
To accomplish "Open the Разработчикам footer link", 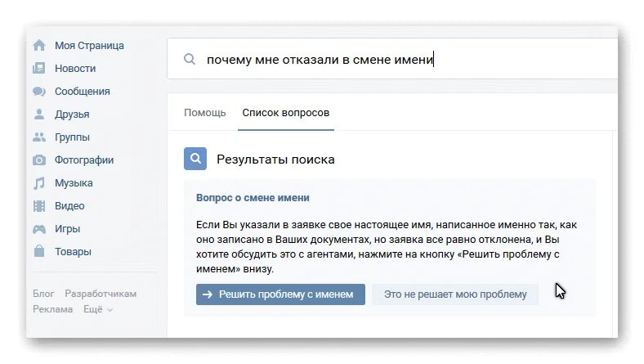I will pos(101,294).
